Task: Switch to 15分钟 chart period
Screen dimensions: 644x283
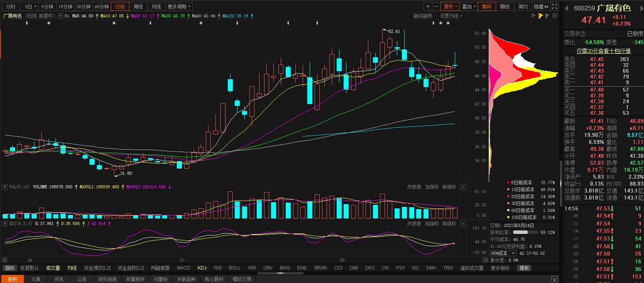Action: pyautogui.click(x=65, y=7)
